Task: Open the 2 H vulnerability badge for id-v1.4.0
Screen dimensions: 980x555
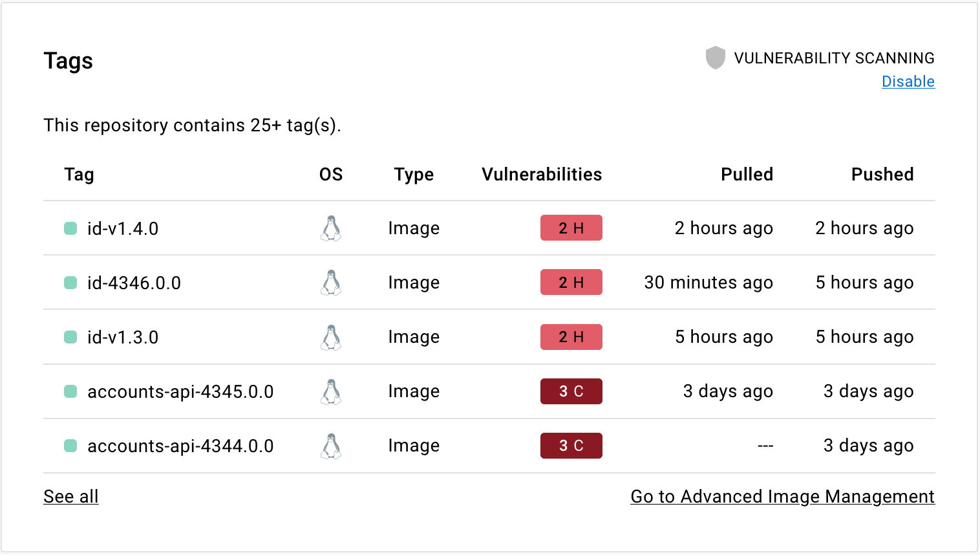Action: [571, 228]
